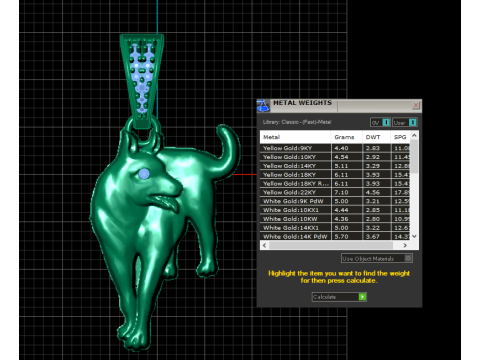Viewport: 480px width, 360px height.
Task: Click the Calculate button
Action: coord(339,297)
